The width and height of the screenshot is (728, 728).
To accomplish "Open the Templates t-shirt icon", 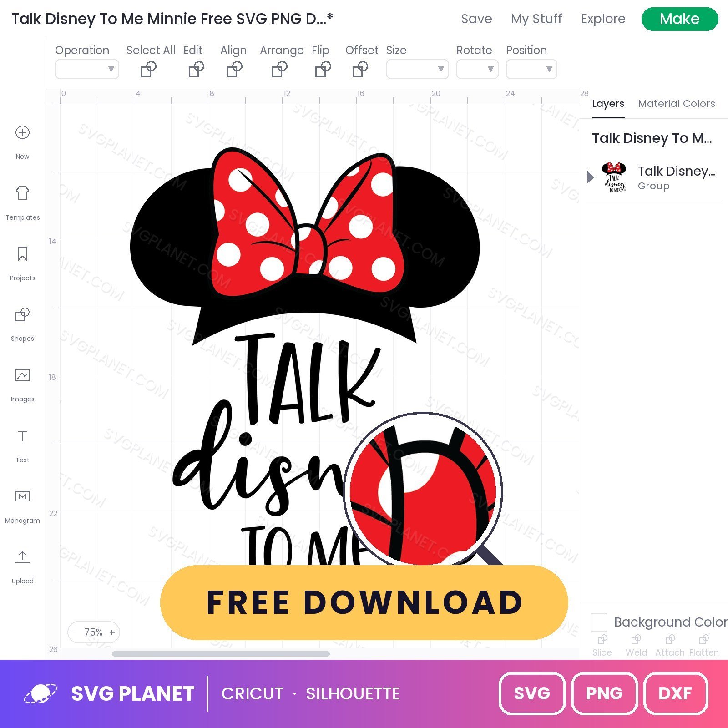I will click(x=22, y=193).
